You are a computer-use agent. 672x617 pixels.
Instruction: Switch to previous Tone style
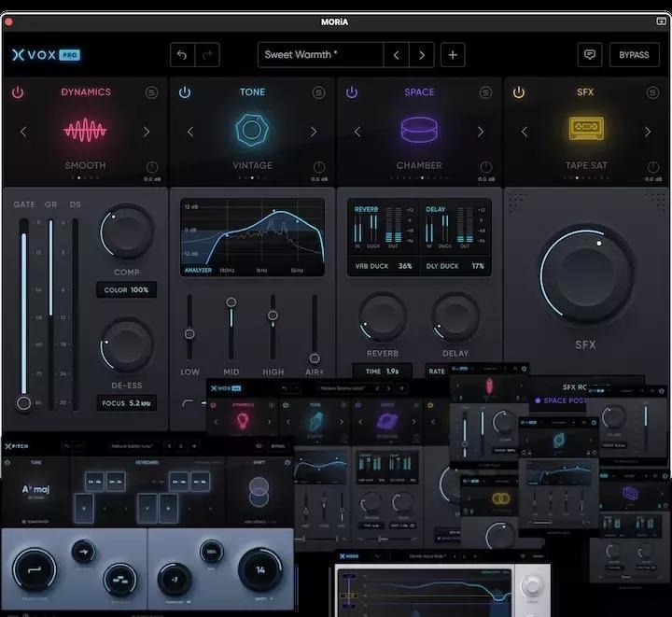(190, 132)
